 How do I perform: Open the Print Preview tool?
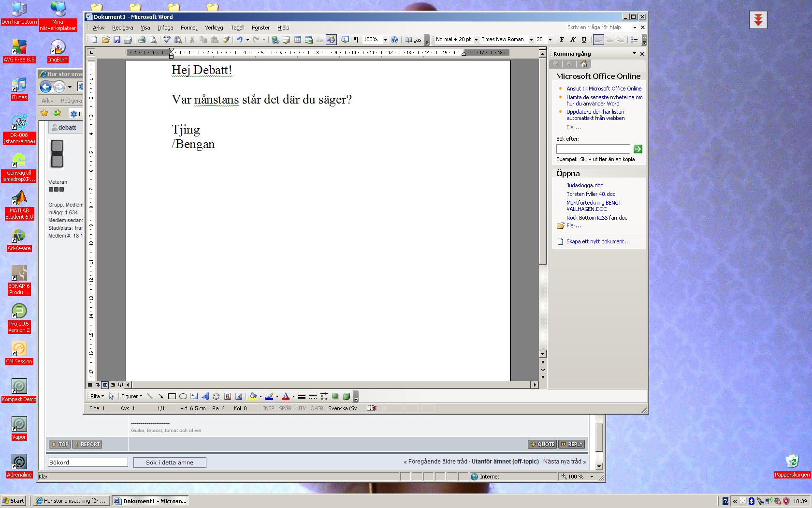[153, 40]
